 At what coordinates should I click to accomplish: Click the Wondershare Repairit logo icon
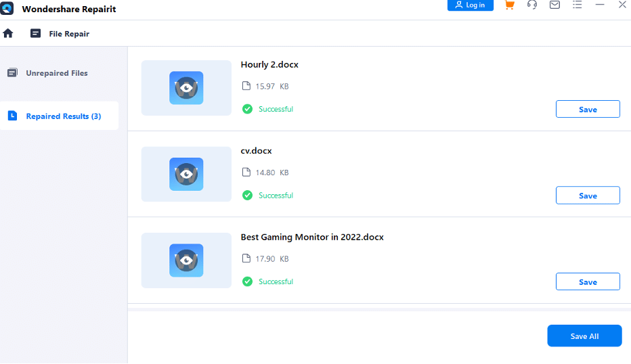coord(7,8)
